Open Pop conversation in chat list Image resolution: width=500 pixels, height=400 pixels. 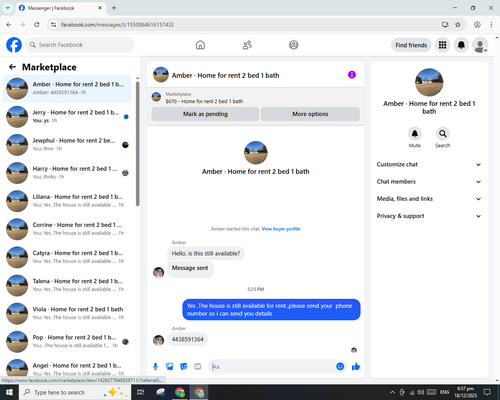coord(67,342)
